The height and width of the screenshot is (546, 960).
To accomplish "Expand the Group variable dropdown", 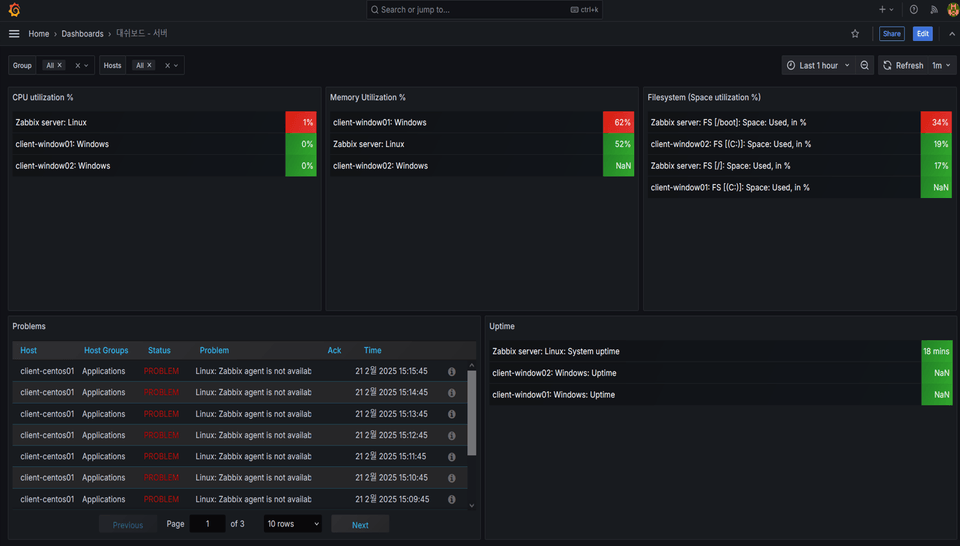I will pos(86,65).
